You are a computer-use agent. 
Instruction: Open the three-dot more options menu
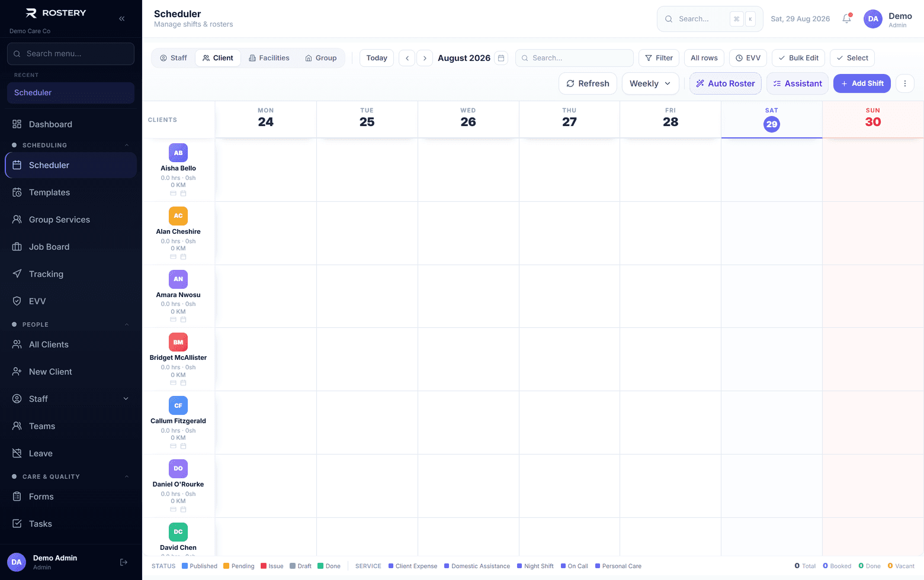(x=904, y=83)
